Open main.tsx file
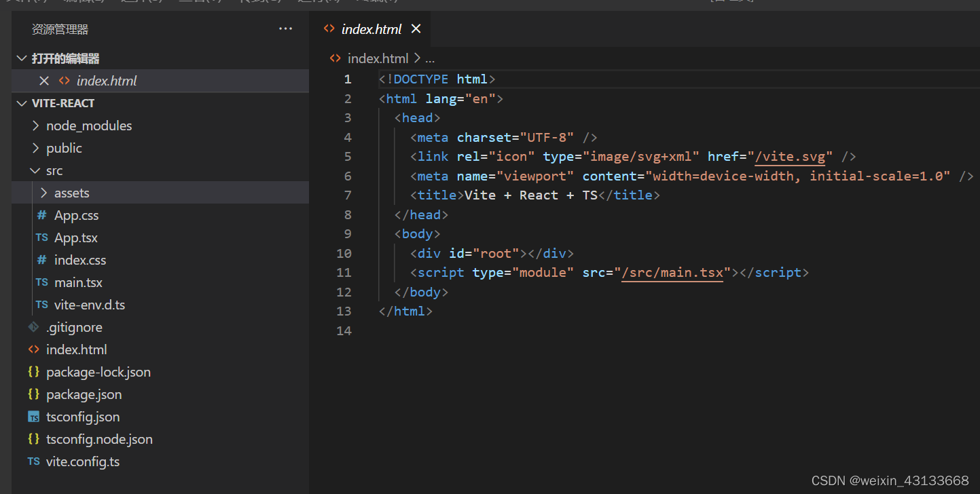980x494 pixels. pyautogui.click(x=78, y=282)
